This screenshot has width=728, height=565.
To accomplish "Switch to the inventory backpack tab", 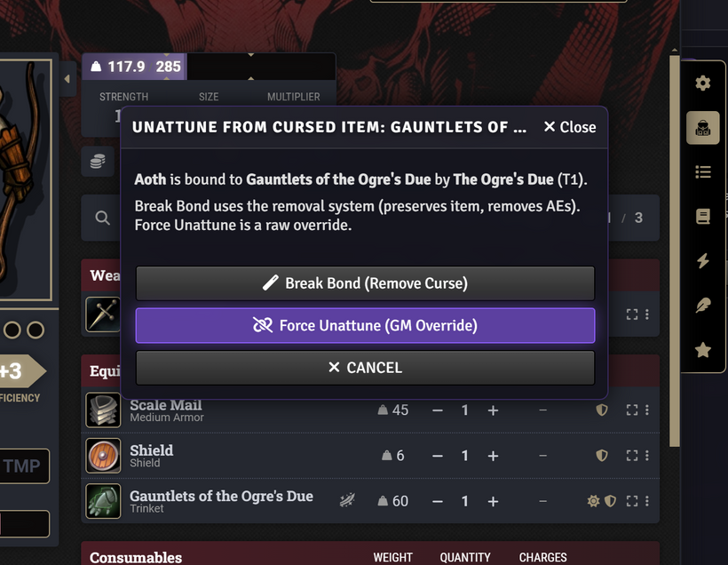I will click(703, 128).
